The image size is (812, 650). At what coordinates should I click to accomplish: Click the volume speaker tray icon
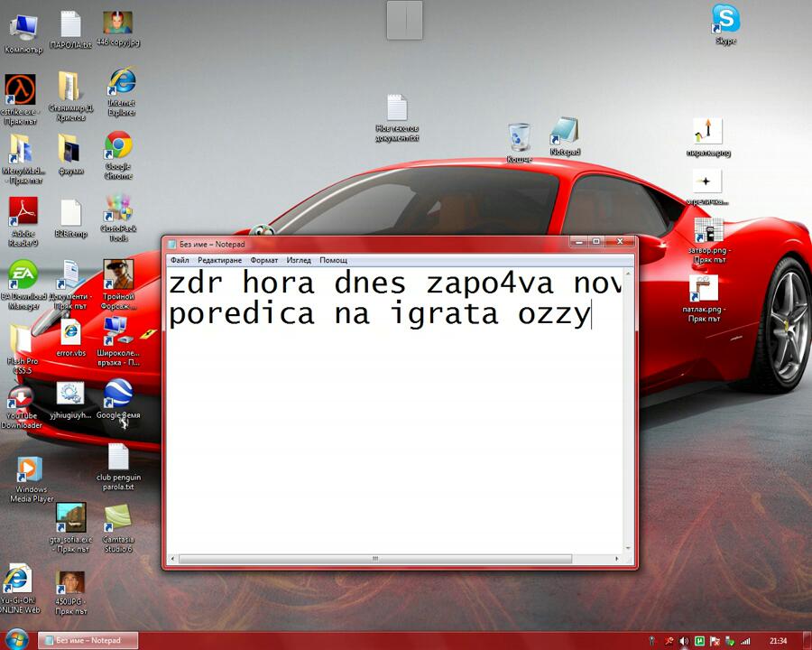684,641
